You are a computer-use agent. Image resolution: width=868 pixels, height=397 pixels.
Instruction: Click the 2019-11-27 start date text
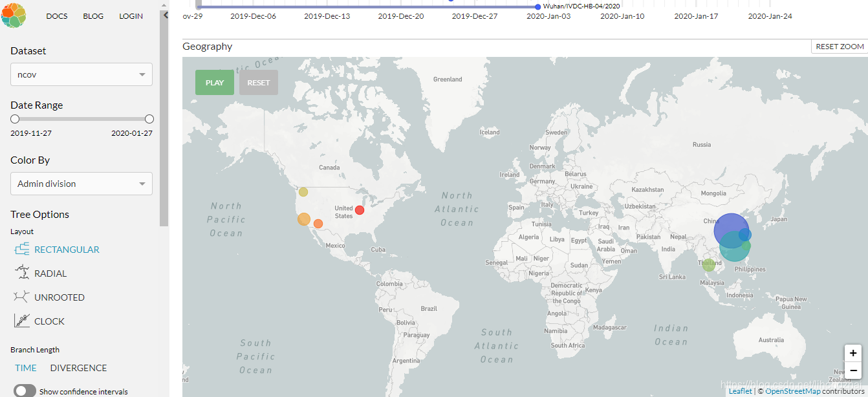tap(31, 133)
